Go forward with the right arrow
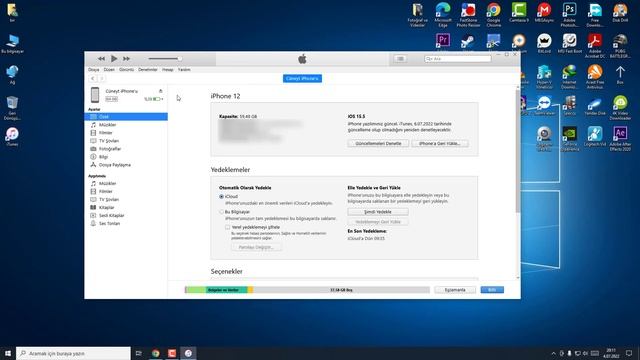 point(102,78)
